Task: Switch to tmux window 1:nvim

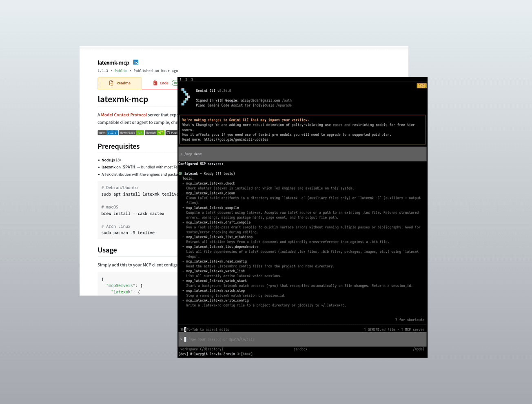Action: click(x=215, y=354)
